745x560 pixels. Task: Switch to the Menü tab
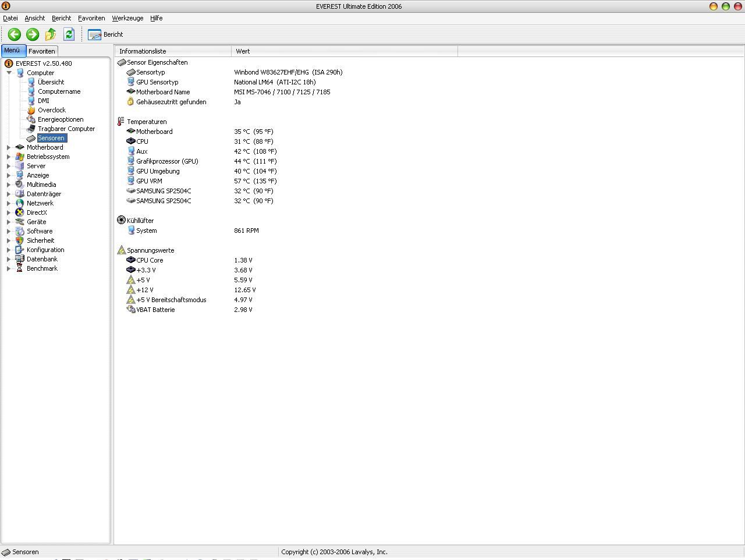13,51
